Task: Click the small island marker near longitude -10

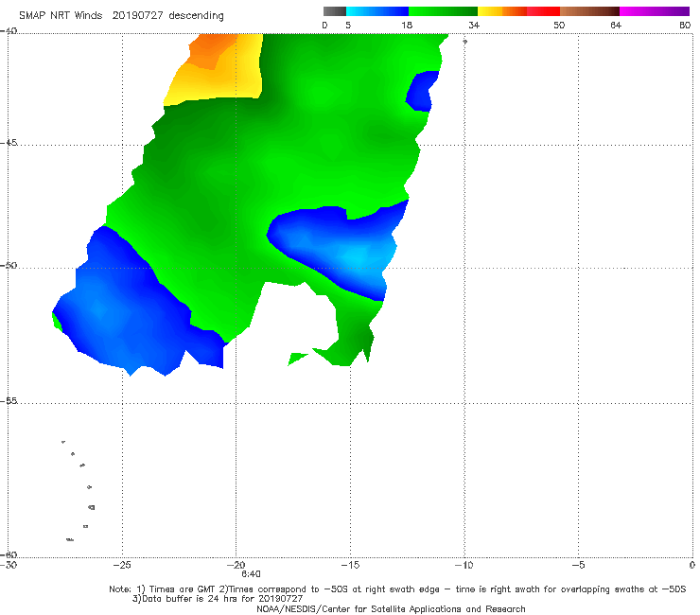Action: (464, 42)
